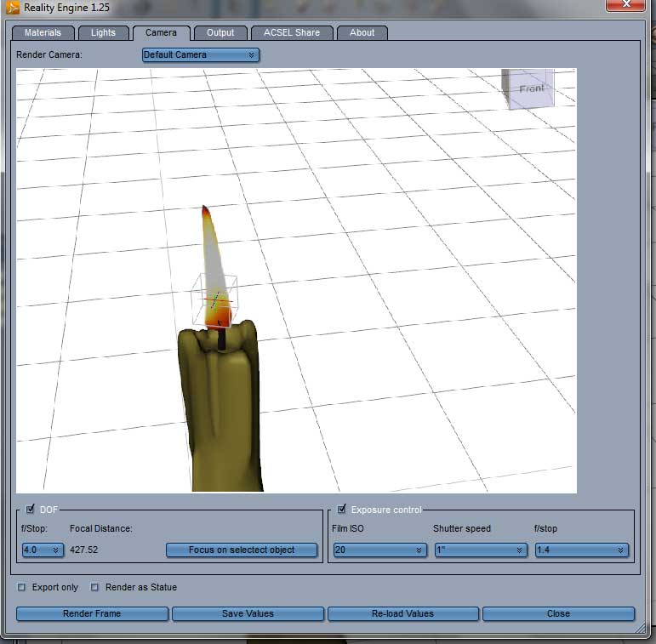Select the candle flame in the viewport

[x=215, y=268]
